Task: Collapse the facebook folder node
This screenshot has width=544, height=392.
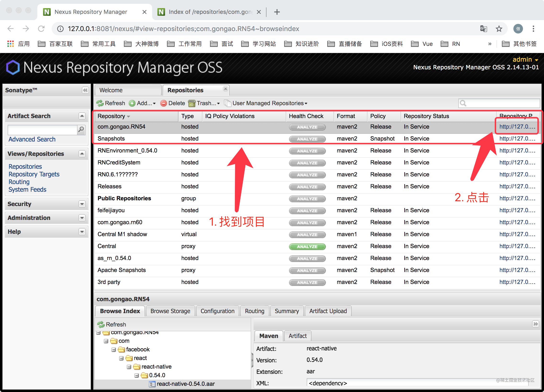Action: click(113, 350)
